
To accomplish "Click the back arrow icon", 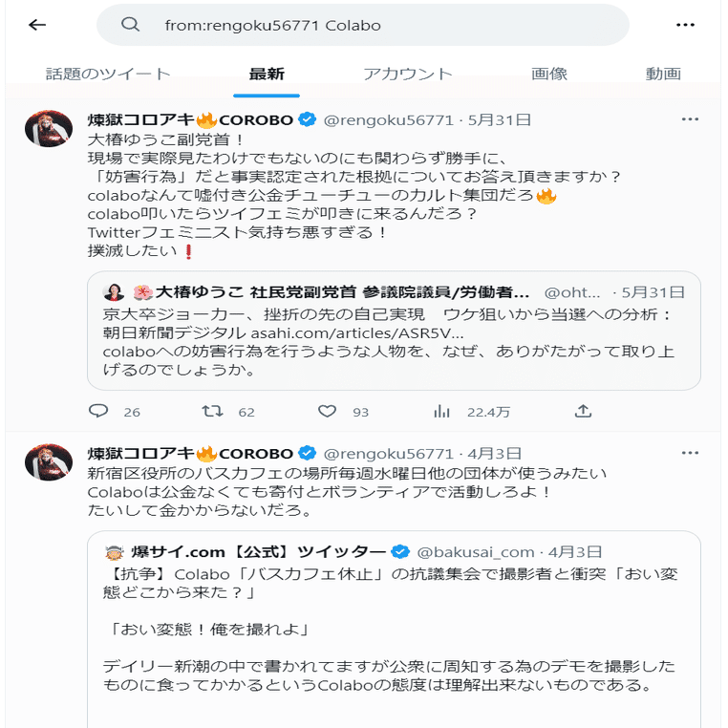I will (37, 25).
